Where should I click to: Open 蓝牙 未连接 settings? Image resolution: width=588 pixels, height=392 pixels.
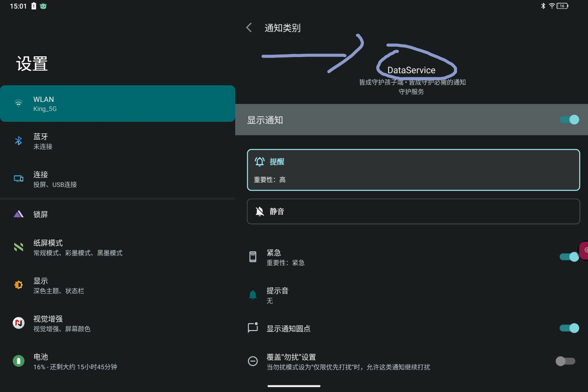[x=118, y=141]
